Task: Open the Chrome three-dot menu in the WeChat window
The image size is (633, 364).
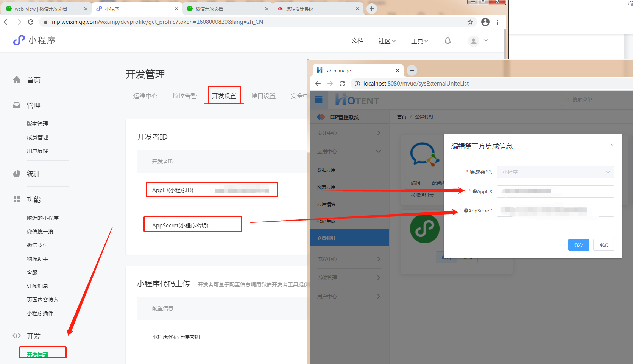Action: point(498,22)
